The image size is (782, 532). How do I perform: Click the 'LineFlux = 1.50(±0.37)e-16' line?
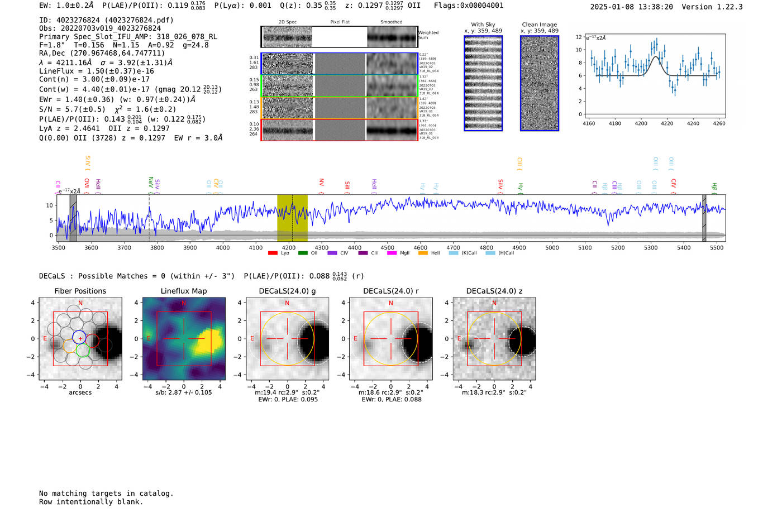[97, 71]
